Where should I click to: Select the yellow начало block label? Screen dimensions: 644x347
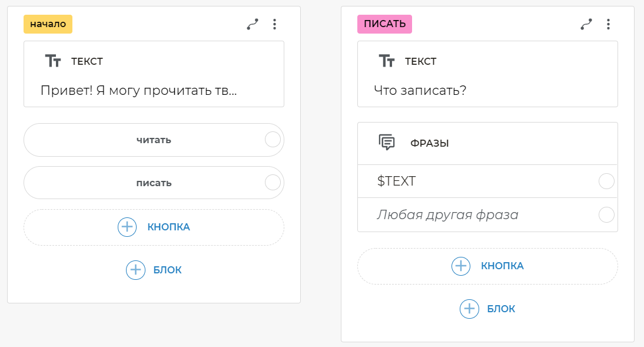tap(48, 24)
